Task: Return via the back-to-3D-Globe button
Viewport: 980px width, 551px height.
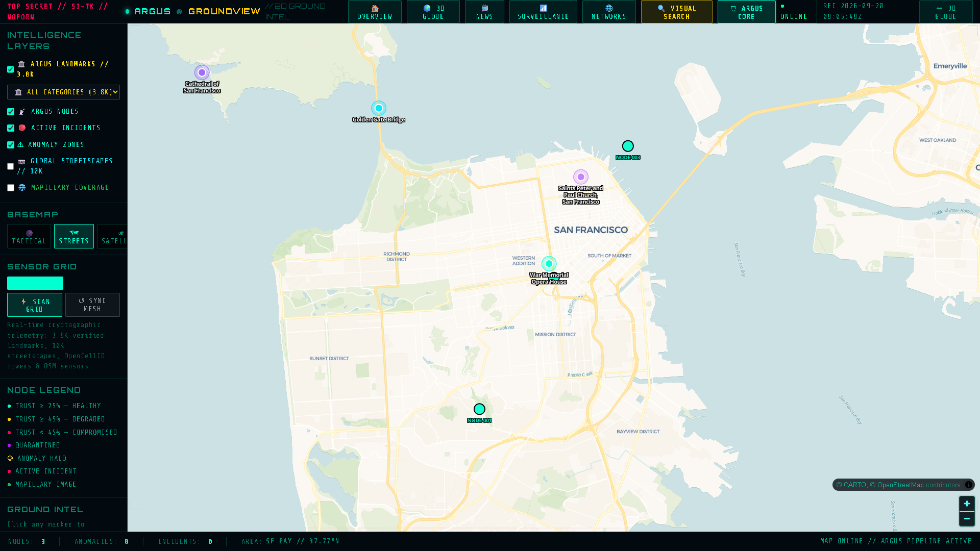Action: (x=945, y=12)
